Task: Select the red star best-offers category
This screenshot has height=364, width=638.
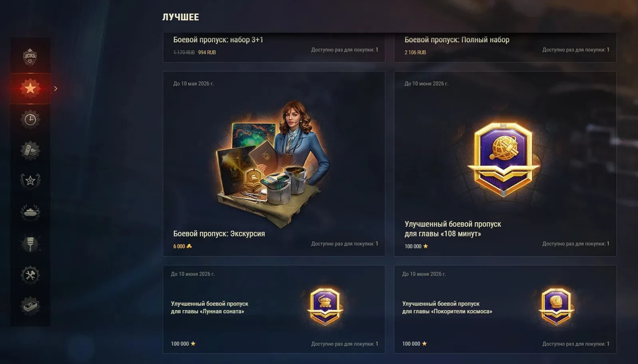Action: (x=30, y=89)
